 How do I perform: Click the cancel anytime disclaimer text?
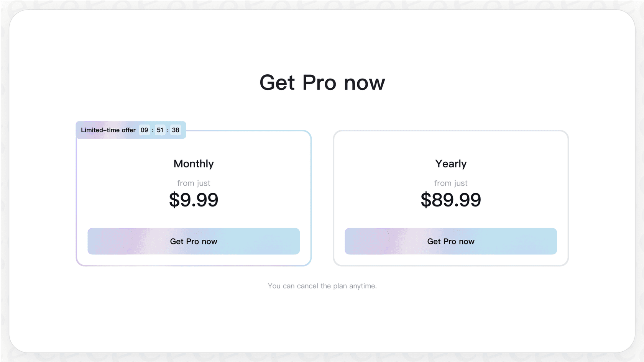tap(322, 286)
